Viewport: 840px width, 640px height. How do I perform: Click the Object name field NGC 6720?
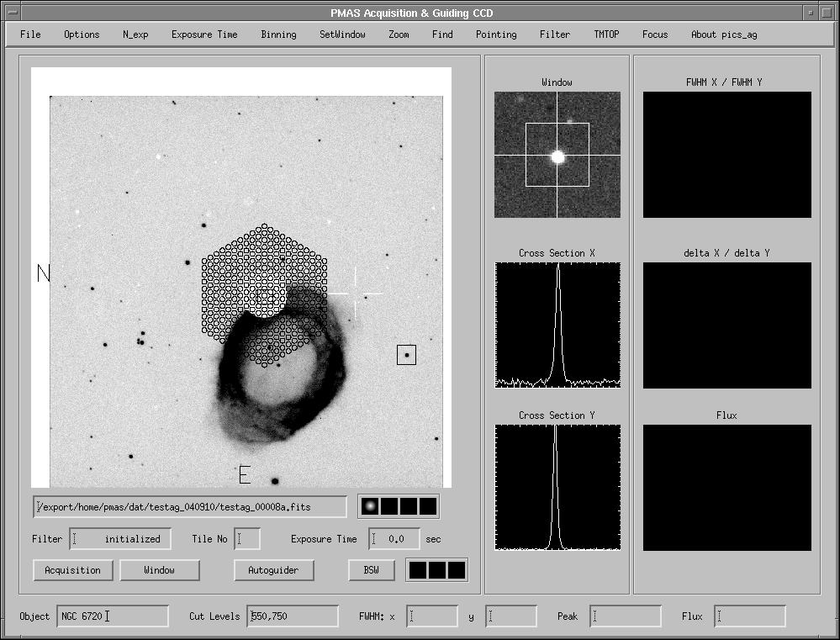(x=113, y=616)
